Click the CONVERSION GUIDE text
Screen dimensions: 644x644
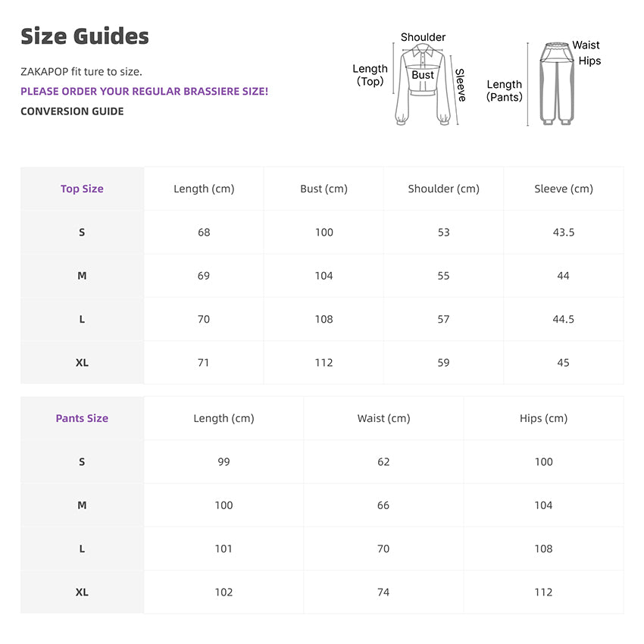72,111
